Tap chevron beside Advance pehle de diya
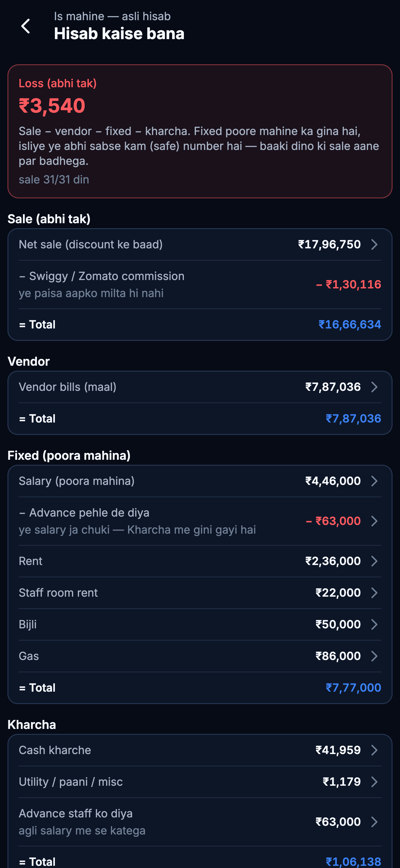Screen dimensions: 400x868 pos(374,521)
